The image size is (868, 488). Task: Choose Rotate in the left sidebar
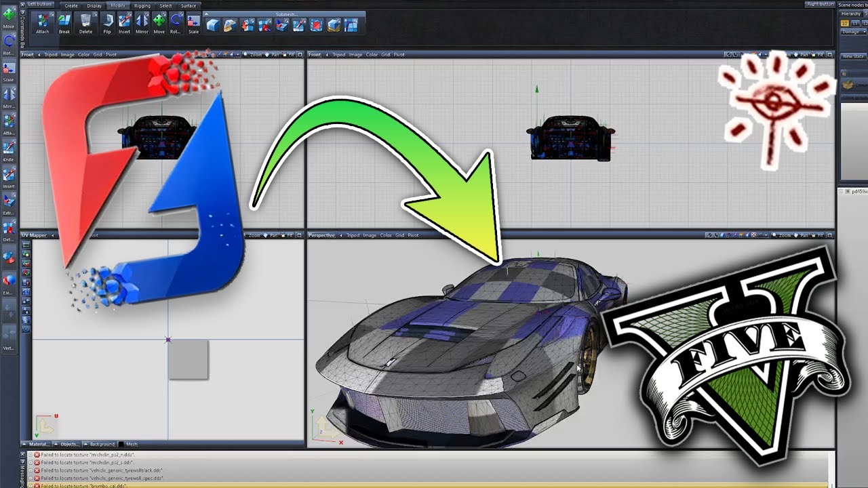click(x=9, y=45)
